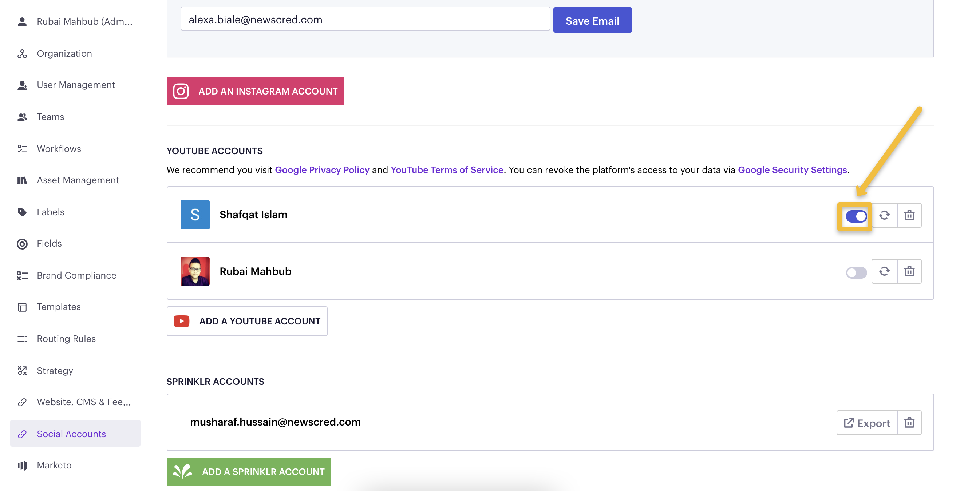Click the Social Accounts link icon

22,434
